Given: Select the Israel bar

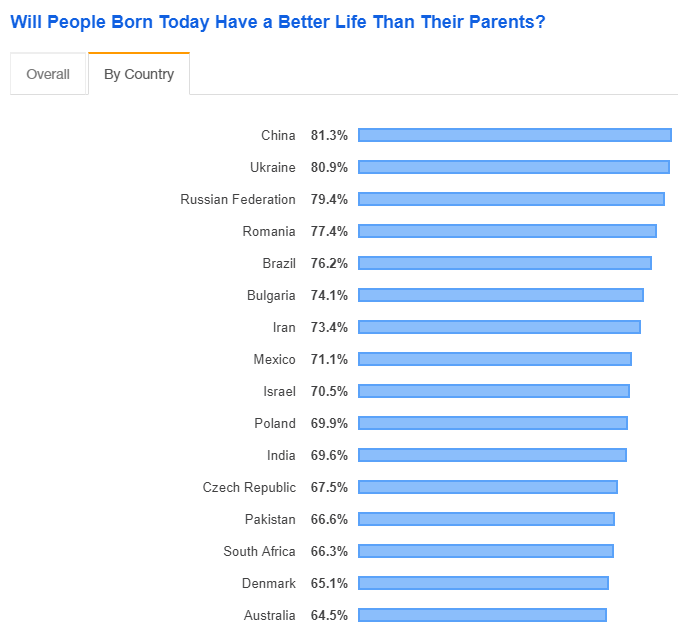Looking at the screenshot, I should pyautogui.click(x=494, y=391).
